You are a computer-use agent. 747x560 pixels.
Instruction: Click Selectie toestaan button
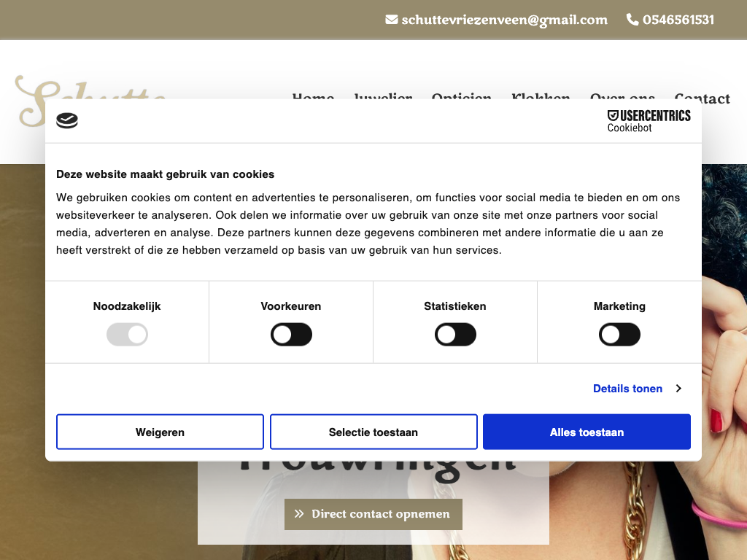point(373,432)
